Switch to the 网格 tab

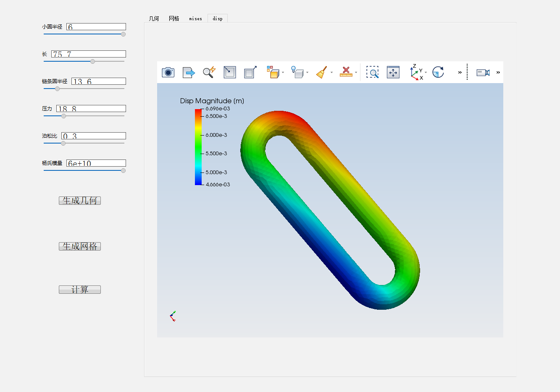click(174, 18)
